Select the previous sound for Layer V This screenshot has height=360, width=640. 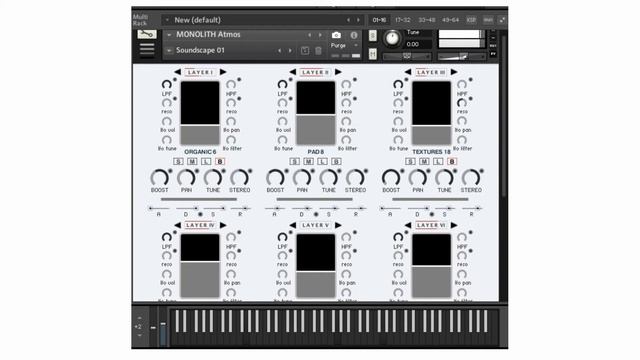[293, 225]
